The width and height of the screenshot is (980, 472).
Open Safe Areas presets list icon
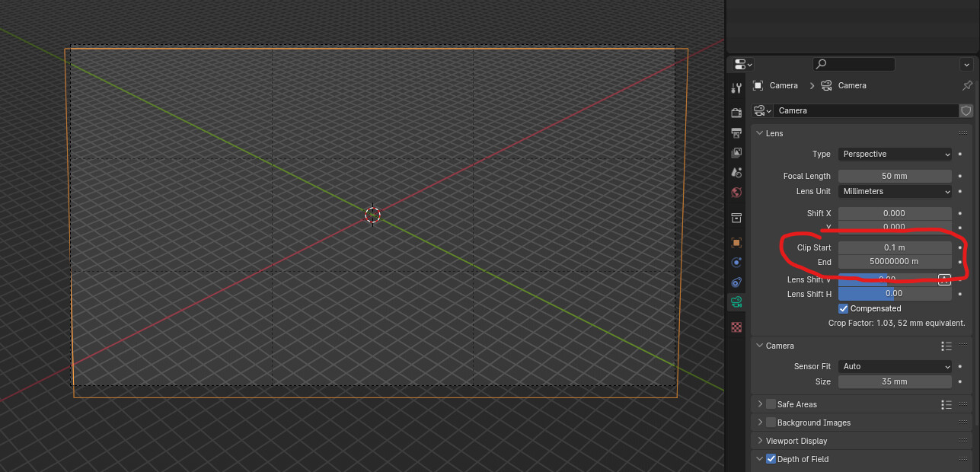pyautogui.click(x=946, y=404)
